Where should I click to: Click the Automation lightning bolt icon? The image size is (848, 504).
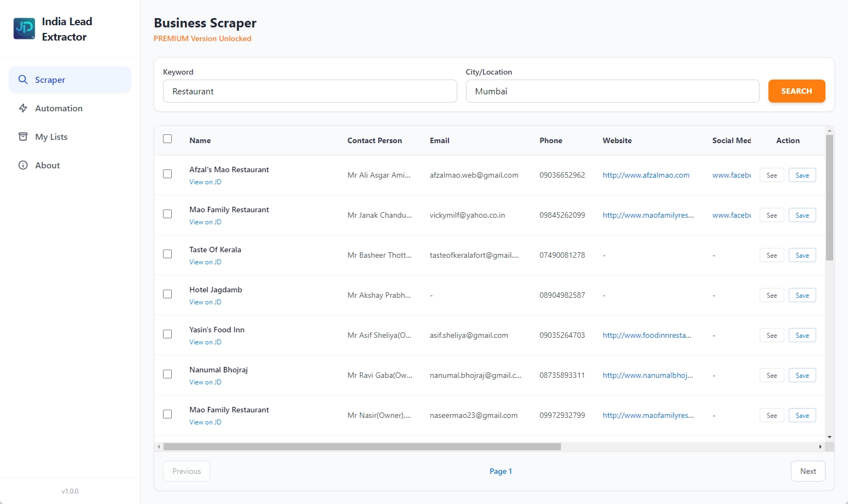click(x=23, y=108)
